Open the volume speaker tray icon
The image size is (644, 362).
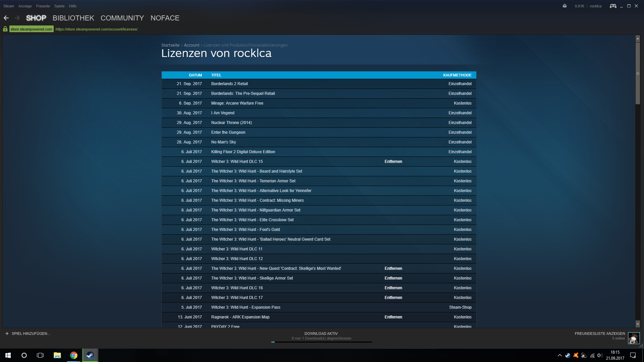pos(600,355)
